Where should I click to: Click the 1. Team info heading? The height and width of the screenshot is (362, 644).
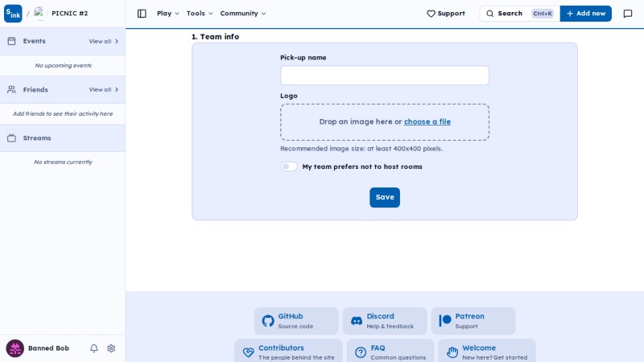pos(215,36)
